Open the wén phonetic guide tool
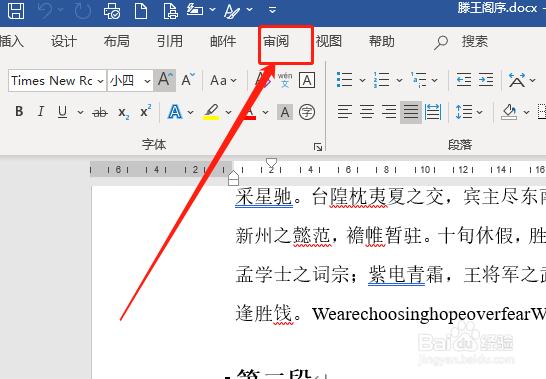This screenshot has width=546, height=379. 285,80
